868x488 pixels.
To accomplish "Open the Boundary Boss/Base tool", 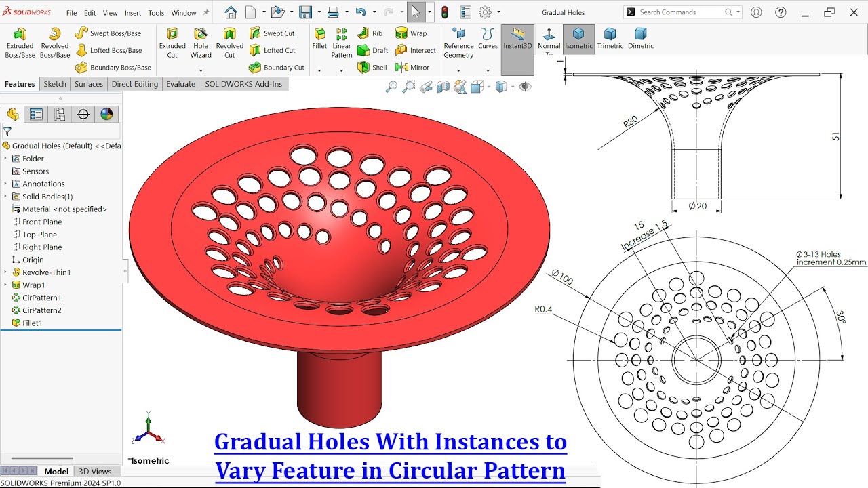I will click(x=113, y=67).
